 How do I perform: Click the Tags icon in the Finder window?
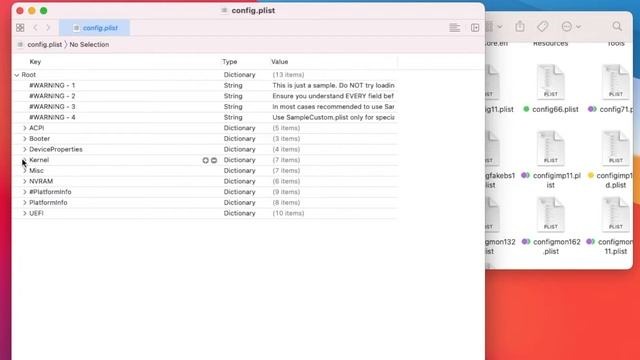click(x=542, y=27)
